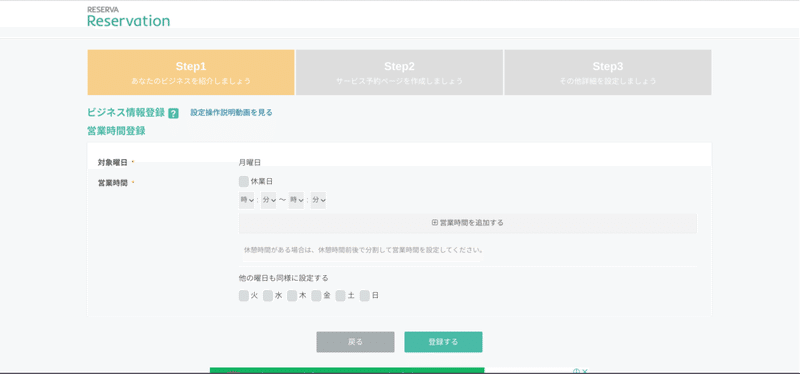
Task: Select the Step3 tab
Action: tap(608, 72)
